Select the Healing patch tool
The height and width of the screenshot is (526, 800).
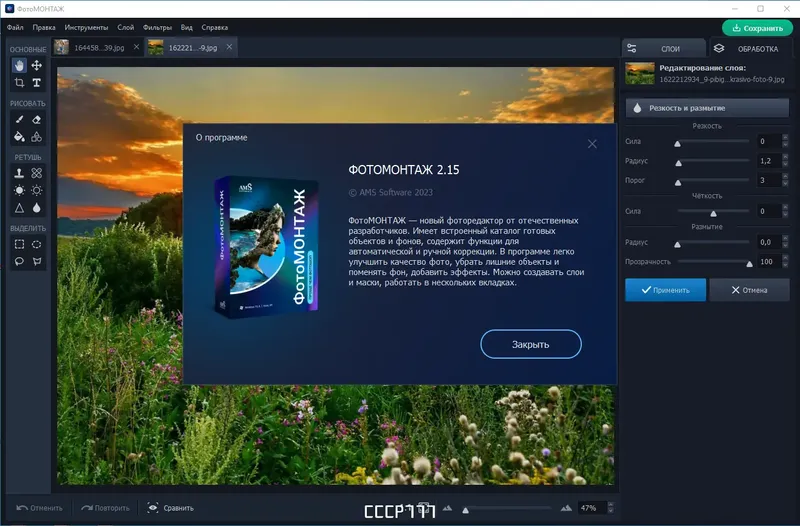[x=37, y=173]
